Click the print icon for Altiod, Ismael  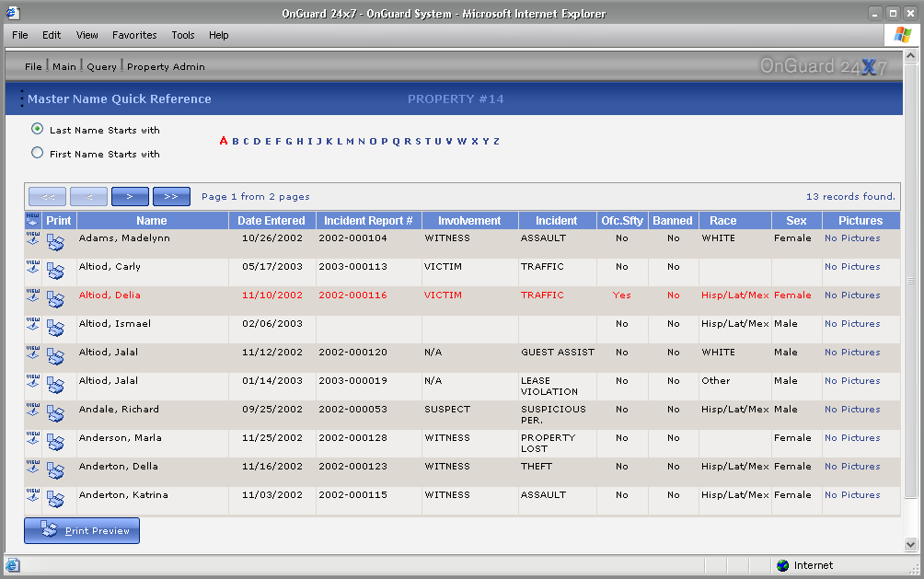click(x=55, y=329)
